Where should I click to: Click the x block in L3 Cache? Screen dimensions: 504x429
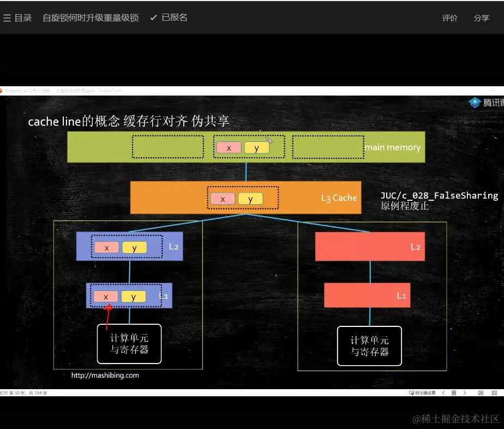pyautogui.click(x=223, y=199)
